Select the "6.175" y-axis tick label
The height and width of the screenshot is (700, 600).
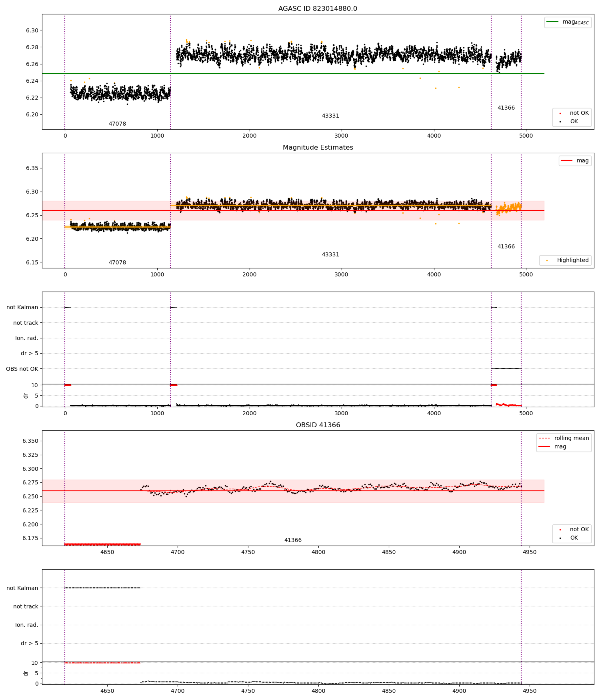[30, 538]
